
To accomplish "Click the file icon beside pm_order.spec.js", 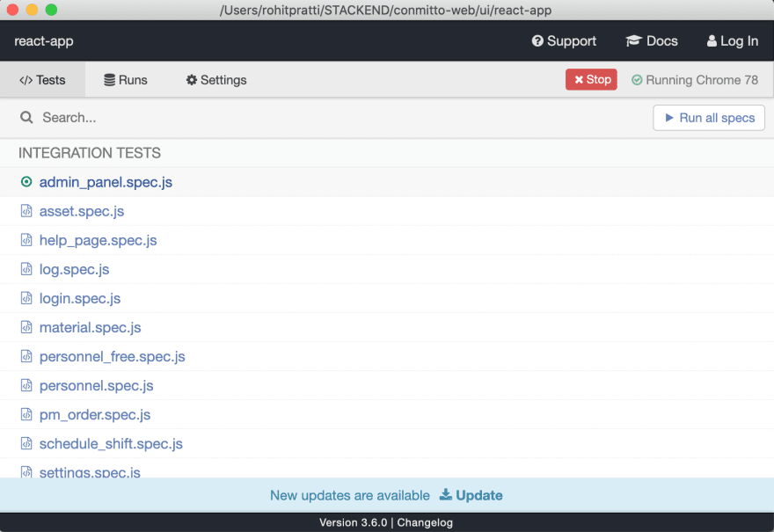I will coord(26,415).
